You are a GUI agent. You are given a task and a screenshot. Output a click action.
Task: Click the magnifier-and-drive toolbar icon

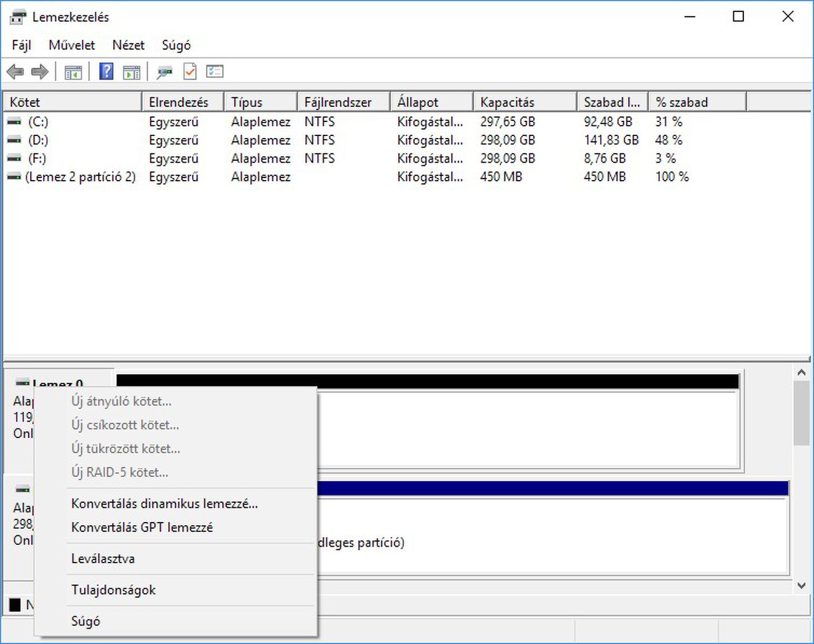point(165,72)
